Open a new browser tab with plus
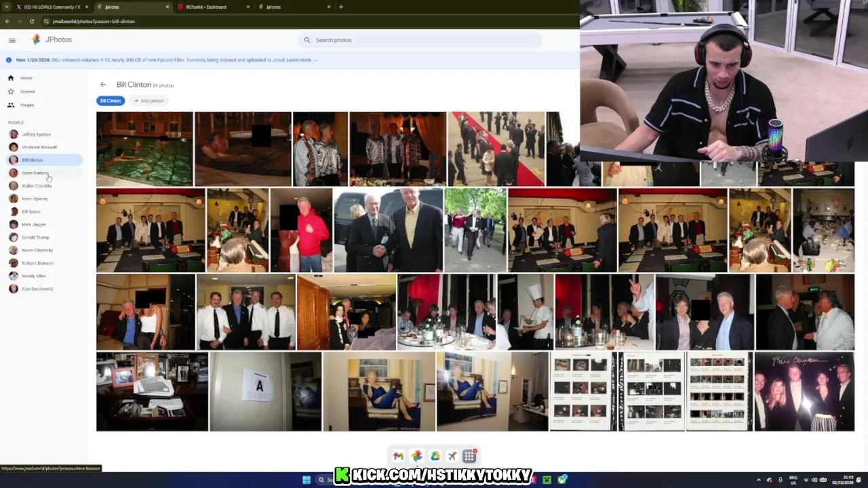 coord(341,7)
